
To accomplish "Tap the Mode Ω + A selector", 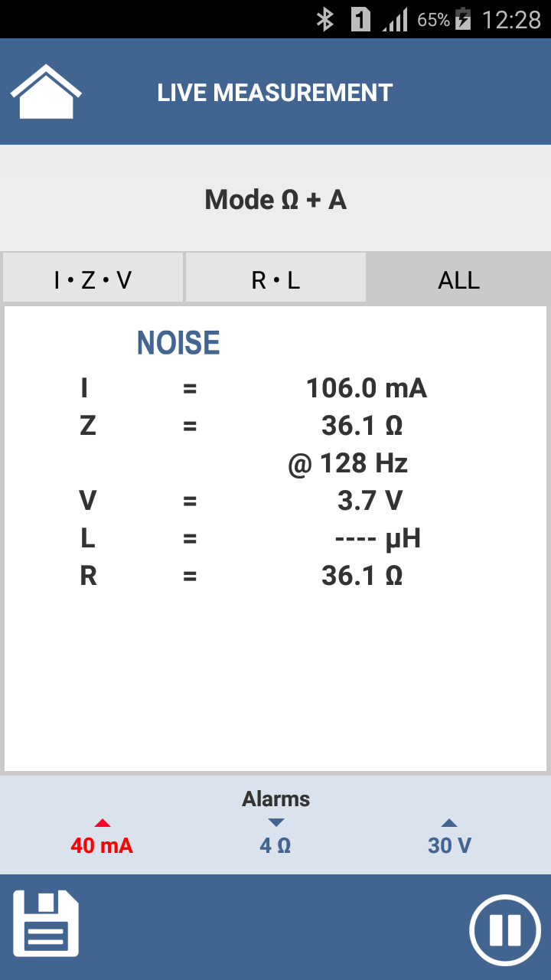I will [x=275, y=200].
